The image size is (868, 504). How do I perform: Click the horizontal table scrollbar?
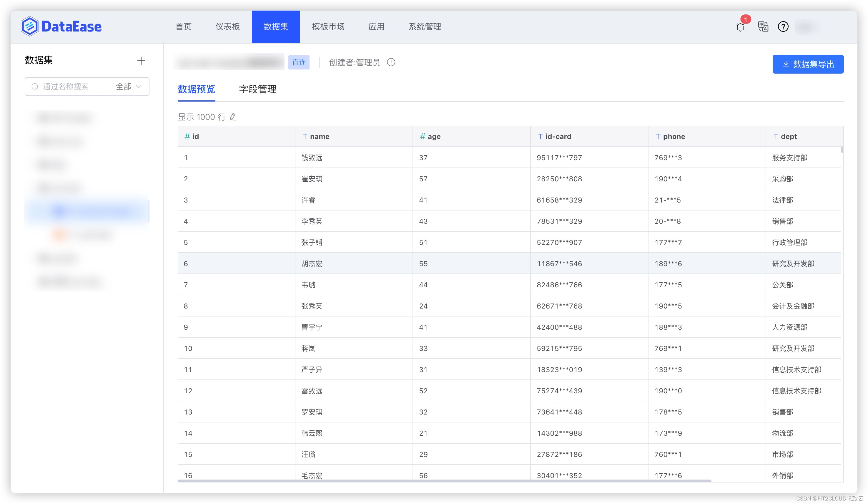coord(445,480)
